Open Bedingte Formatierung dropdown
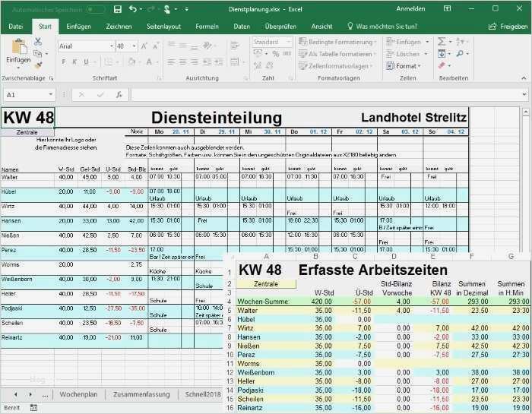This screenshot has width=532, height=414. [338, 42]
